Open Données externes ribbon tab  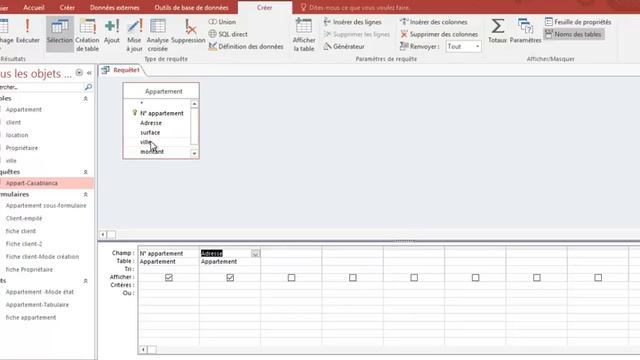[x=115, y=7]
